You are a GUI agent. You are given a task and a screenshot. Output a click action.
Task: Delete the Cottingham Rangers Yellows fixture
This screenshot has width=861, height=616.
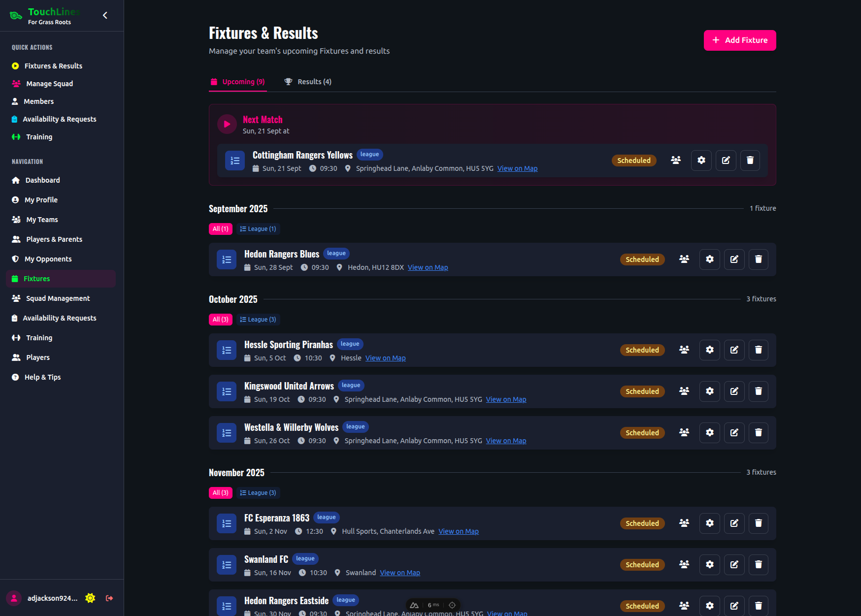[750, 160]
